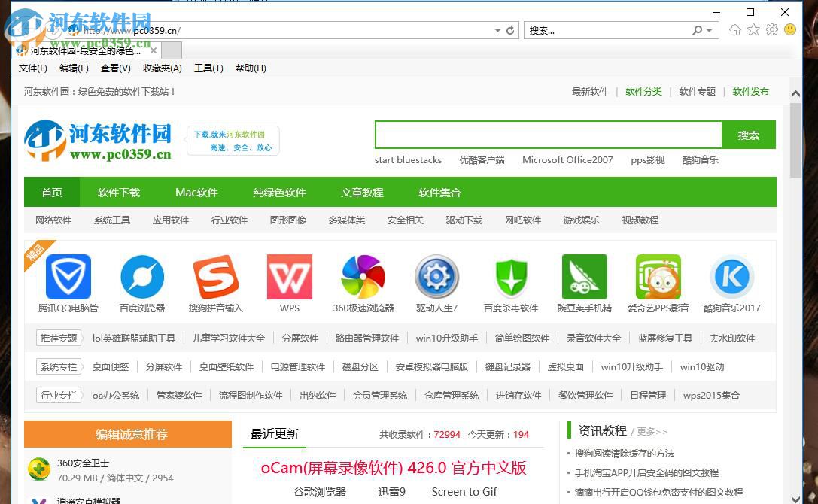Click the 搜狗拼音输入 icon
This screenshot has width=818, height=504.
click(x=215, y=277)
